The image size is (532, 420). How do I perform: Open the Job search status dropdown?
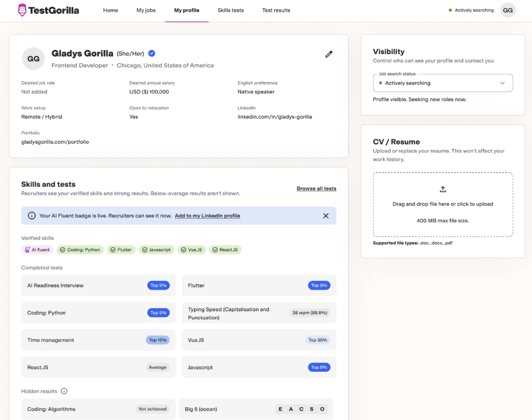coord(443,83)
